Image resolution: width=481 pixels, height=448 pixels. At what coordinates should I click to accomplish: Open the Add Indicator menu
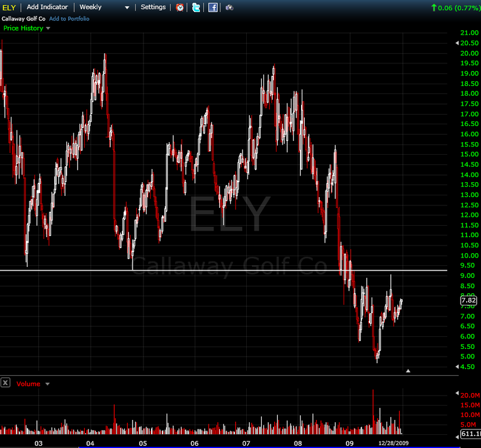point(47,7)
